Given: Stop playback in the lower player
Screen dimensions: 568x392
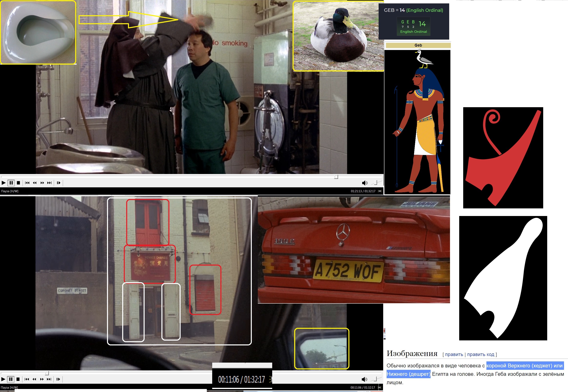Looking at the screenshot, I should tap(18, 379).
